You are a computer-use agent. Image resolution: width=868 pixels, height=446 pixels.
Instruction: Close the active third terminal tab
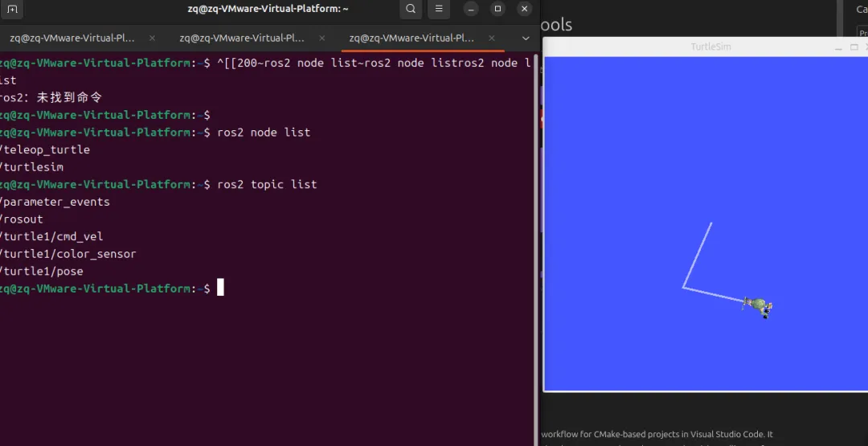[x=492, y=39]
